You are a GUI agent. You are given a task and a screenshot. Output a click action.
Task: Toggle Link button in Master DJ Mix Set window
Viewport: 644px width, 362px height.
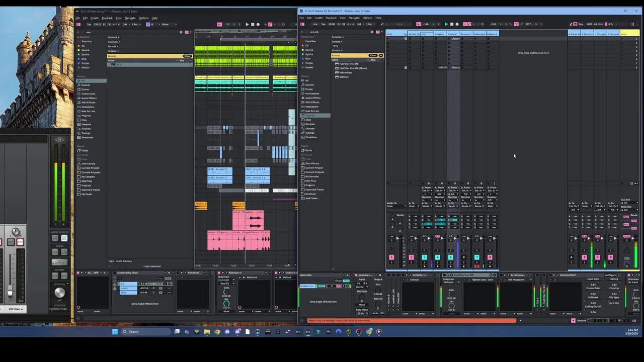tap(315, 24)
